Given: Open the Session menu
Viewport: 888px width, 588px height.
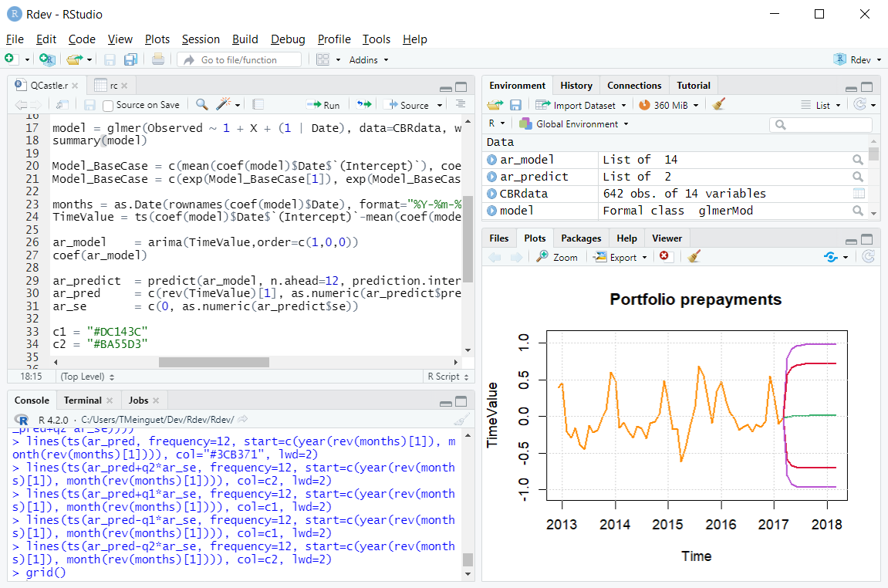Looking at the screenshot, I should coord(201,39).
